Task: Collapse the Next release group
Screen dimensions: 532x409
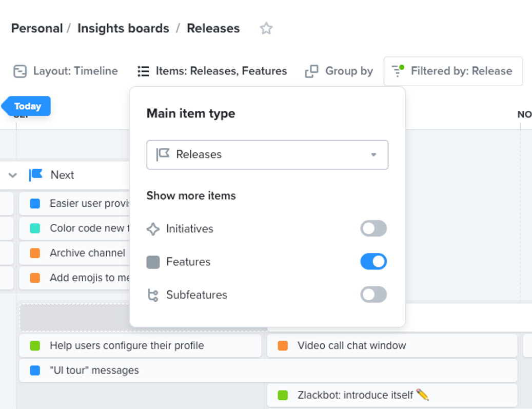Action: pos(12,175)
